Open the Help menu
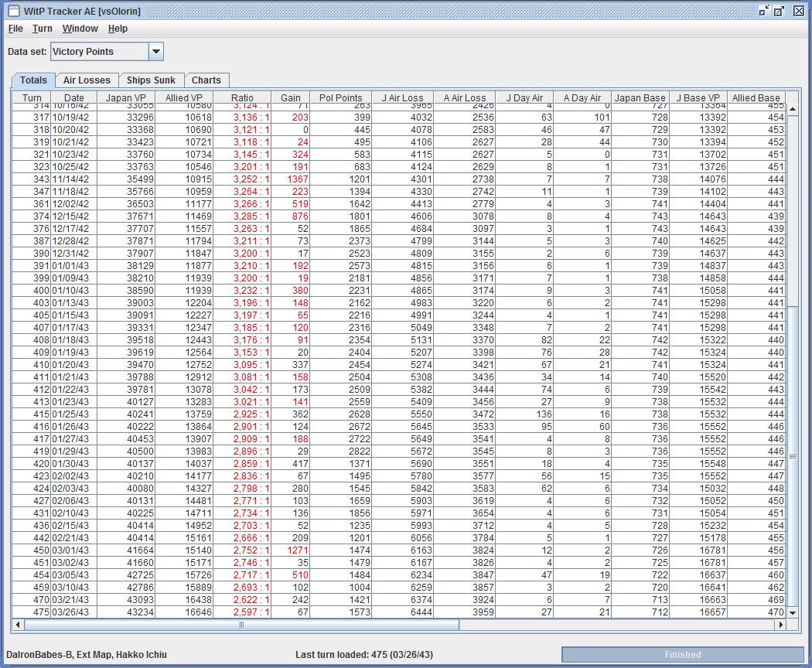This screenshot has width=812, height=668. pos(118,29)
